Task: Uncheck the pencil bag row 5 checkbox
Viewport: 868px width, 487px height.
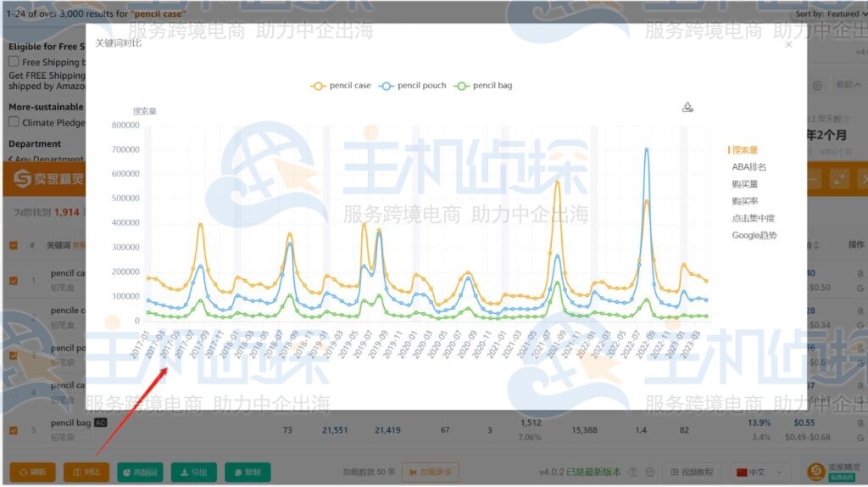Action: (x=14, y=430)
